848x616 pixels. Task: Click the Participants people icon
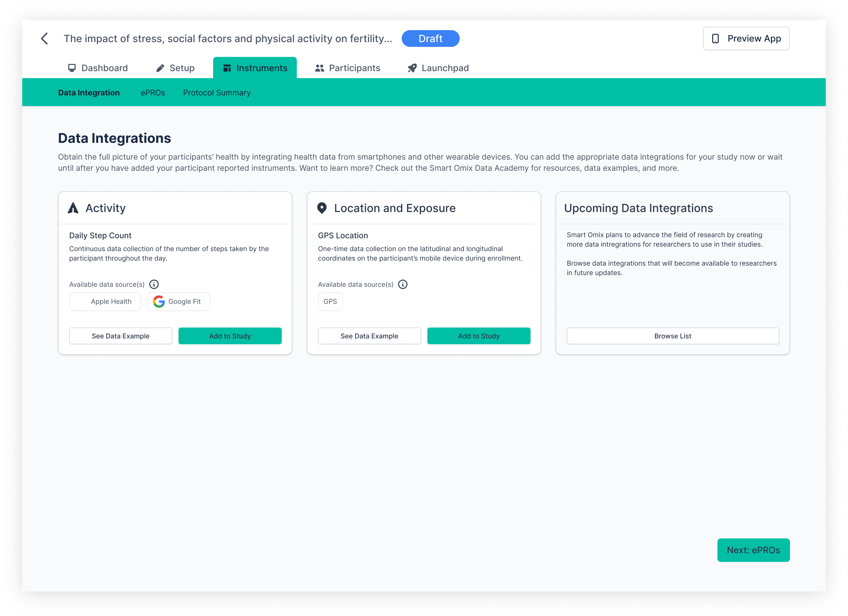319,68
